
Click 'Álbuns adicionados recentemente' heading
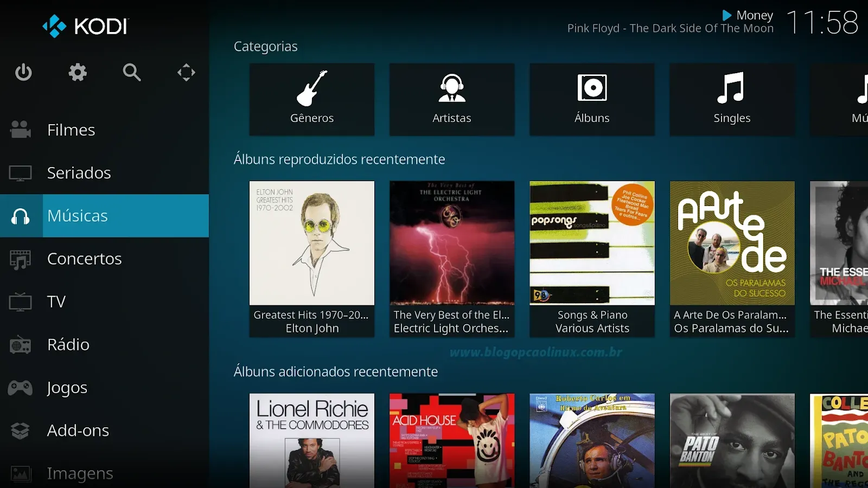pyautogui.click(x=336, y=372)
